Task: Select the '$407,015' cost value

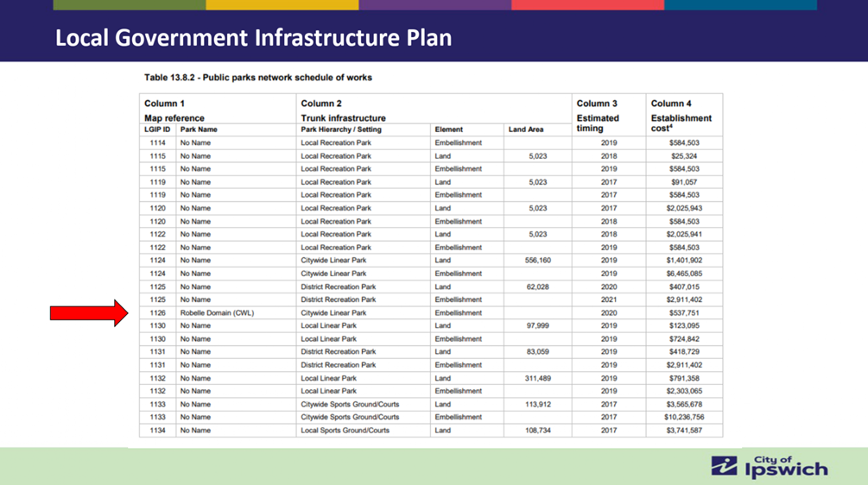Action: click(x=684, y=287)
